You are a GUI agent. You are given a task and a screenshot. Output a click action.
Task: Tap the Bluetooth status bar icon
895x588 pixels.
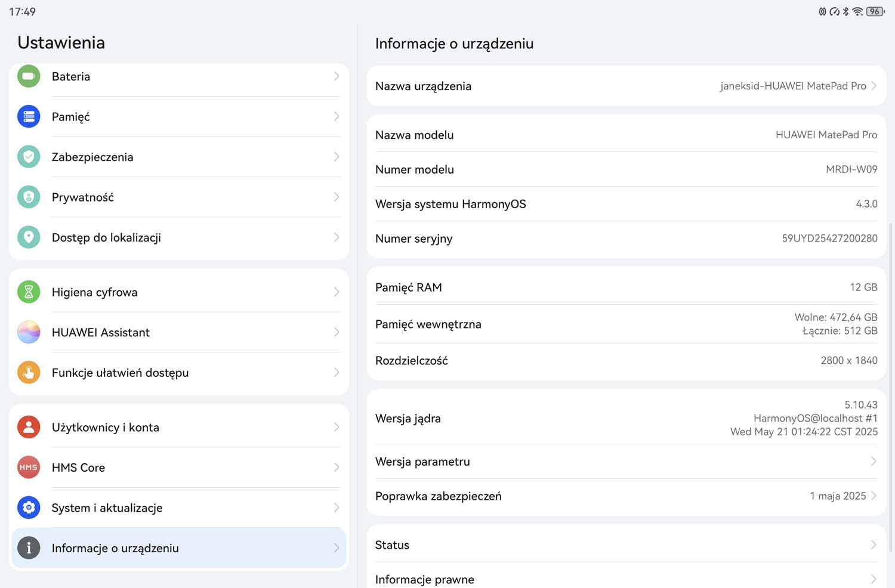pos(846,11)
